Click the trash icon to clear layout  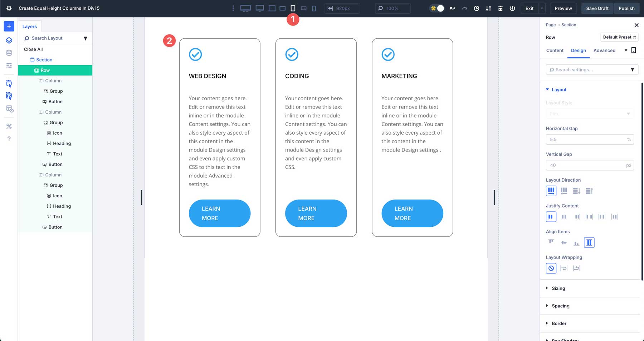coord(500,8)
